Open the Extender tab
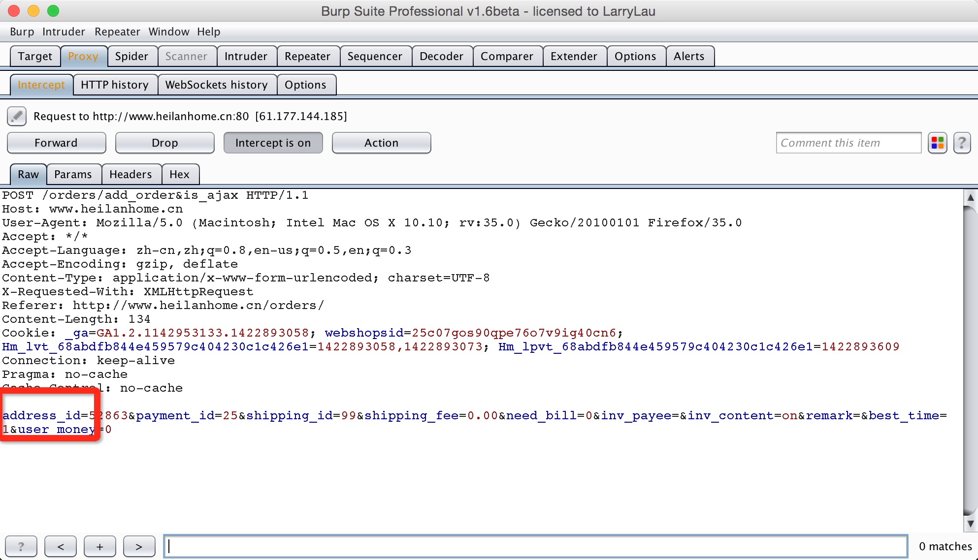The height and width of the screenshot is (560, 978). 574,56
